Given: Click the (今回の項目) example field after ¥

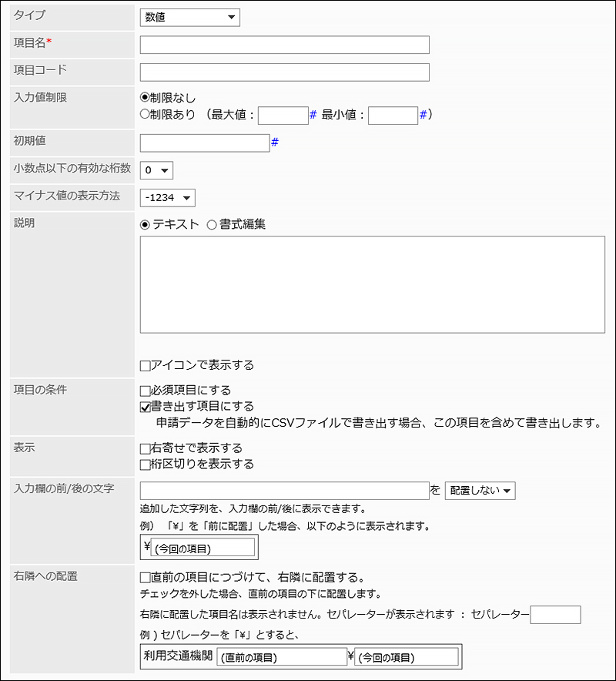Looking at the screenshot, I should [203, 548].
